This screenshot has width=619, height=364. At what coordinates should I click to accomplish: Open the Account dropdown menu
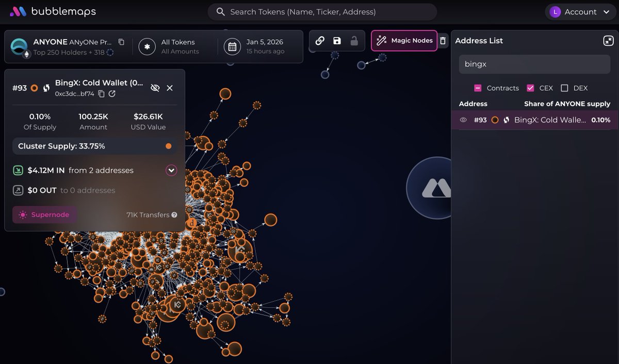[x=580, y=12]
